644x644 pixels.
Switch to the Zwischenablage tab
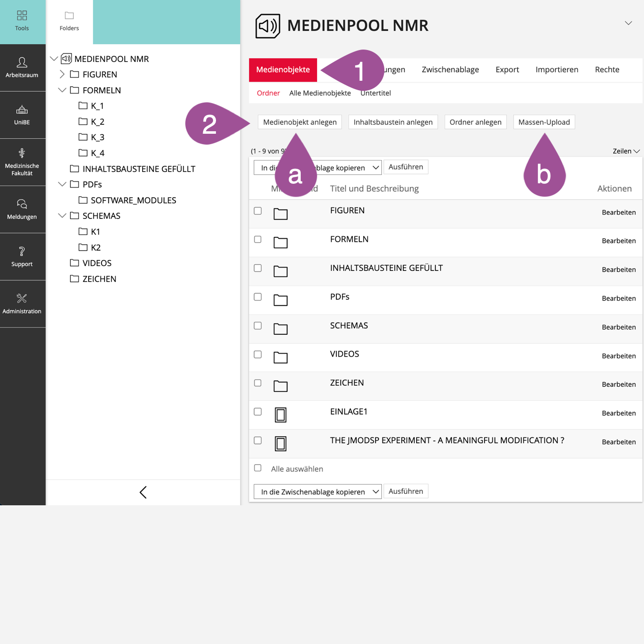click(x=450, y=70)
